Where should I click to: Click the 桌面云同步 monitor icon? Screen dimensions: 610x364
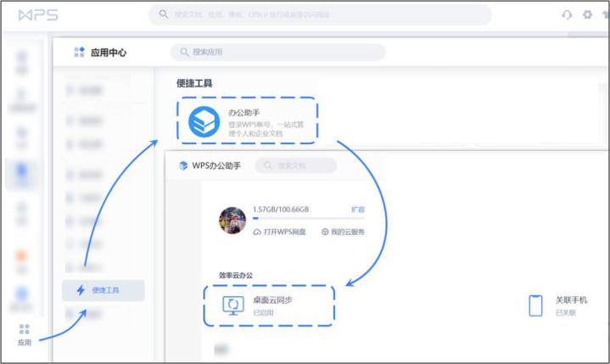[233, 305]
